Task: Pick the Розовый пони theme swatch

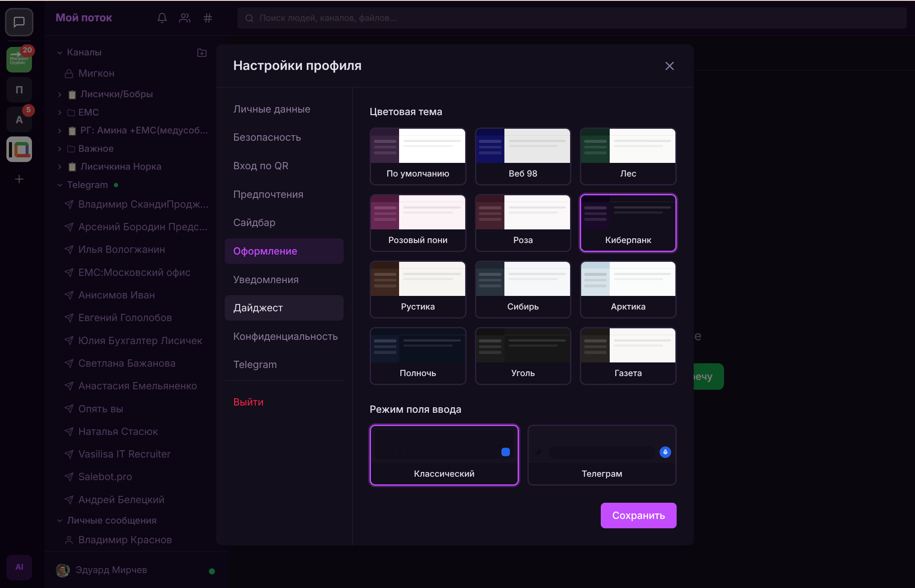Action: click(418, 223)
